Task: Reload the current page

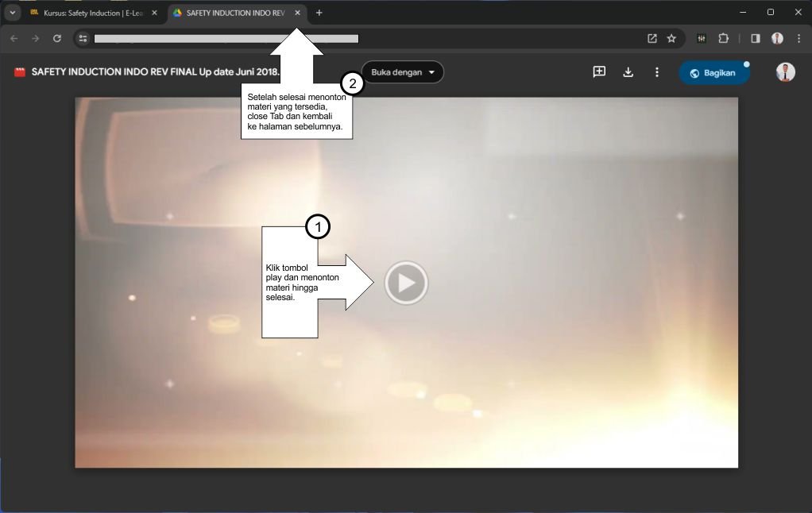Action: tap(57, 38)
